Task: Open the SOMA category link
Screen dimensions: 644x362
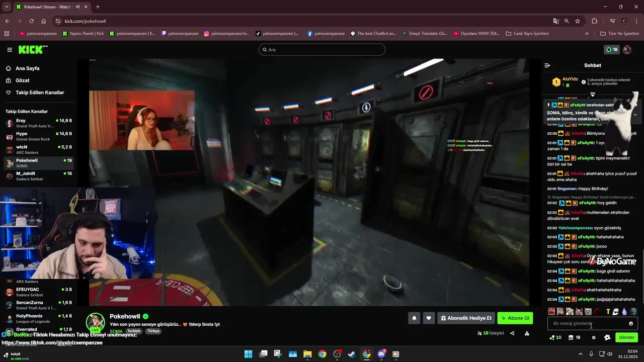Action: (x=116, y=331)
